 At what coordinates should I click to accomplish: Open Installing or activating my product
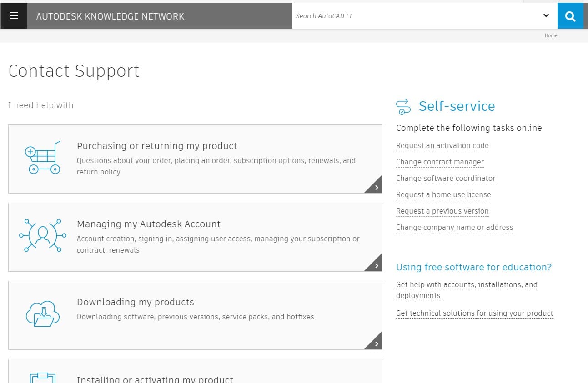[x=155, y=379]
